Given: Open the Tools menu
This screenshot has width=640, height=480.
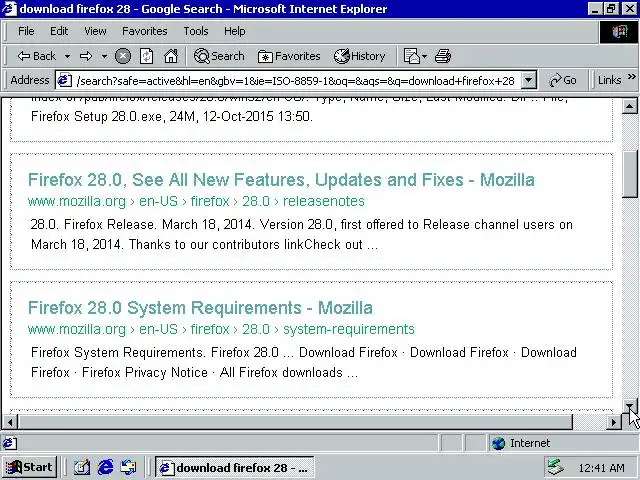Looking at the screenshot, I should [196, 31].
